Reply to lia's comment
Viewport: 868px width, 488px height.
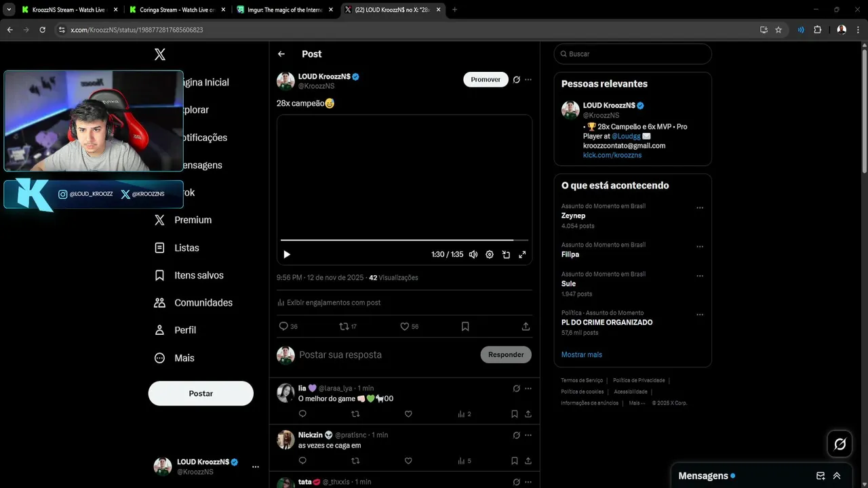(302, 414)
